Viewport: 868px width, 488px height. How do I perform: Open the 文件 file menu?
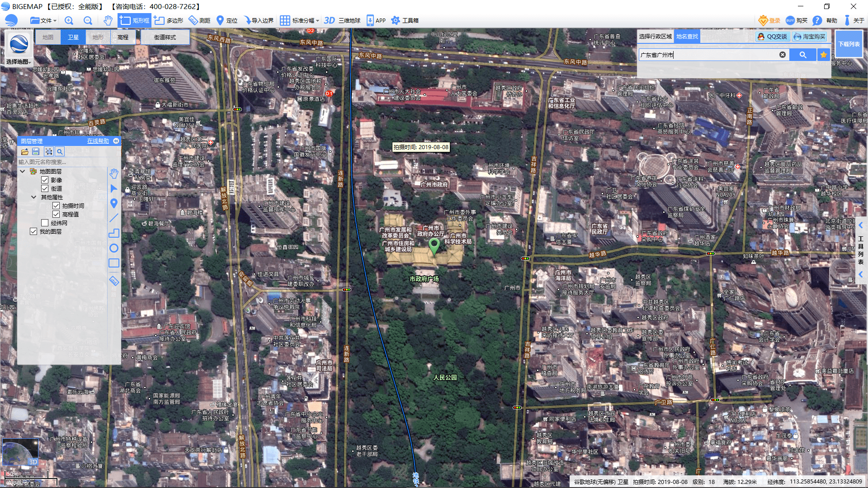click(43, 20)
